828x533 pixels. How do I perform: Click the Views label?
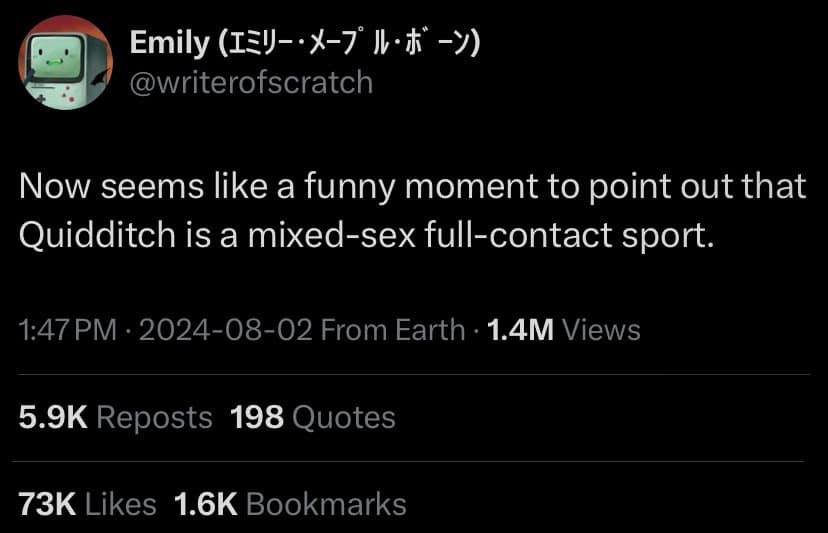point(601,329)
